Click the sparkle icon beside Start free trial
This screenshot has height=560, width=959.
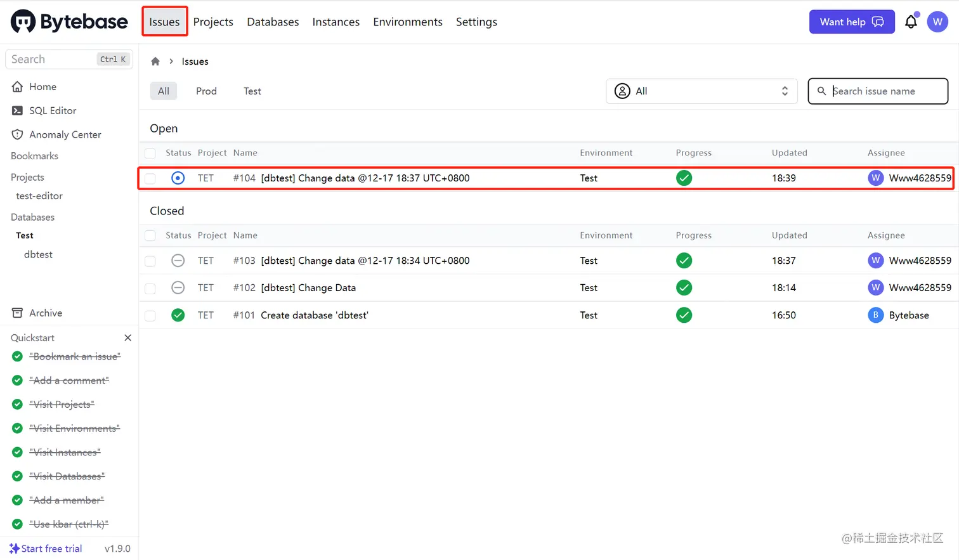click(14, 549)
